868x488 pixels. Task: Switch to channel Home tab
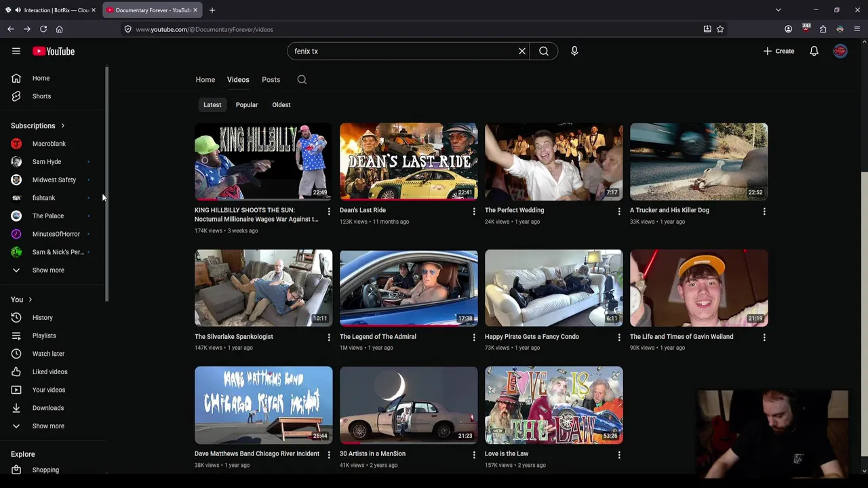[x=205, y=80]
